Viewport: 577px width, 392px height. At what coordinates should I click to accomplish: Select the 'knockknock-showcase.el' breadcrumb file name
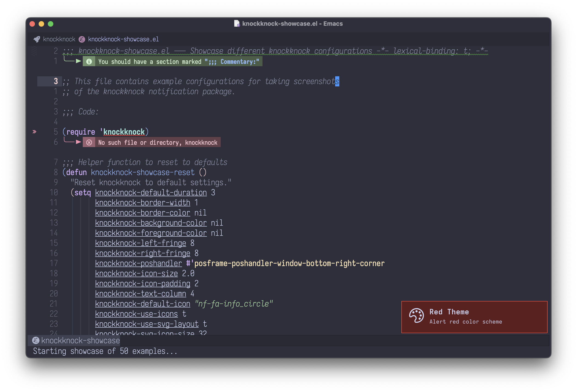pos(123,39)
